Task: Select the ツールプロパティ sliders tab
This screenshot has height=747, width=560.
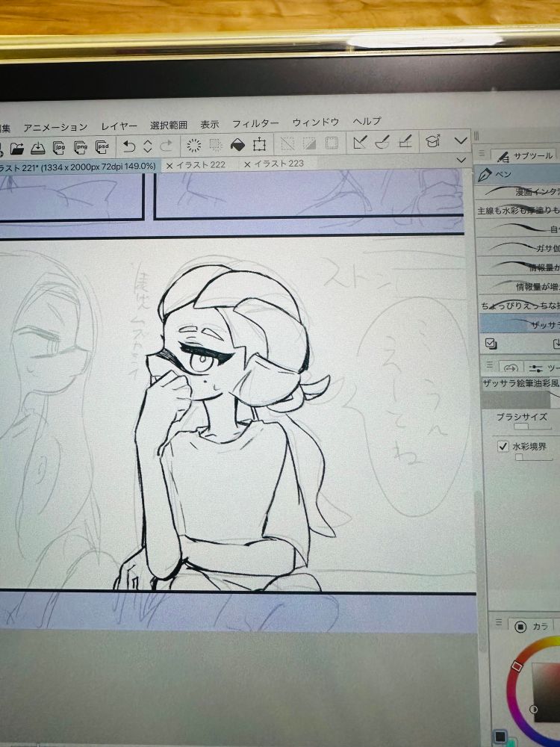Action: [x=543, y=368]
